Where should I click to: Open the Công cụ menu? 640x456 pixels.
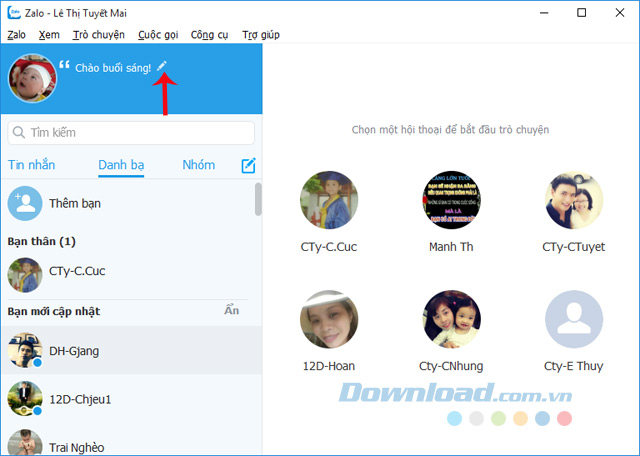point(209,35)
